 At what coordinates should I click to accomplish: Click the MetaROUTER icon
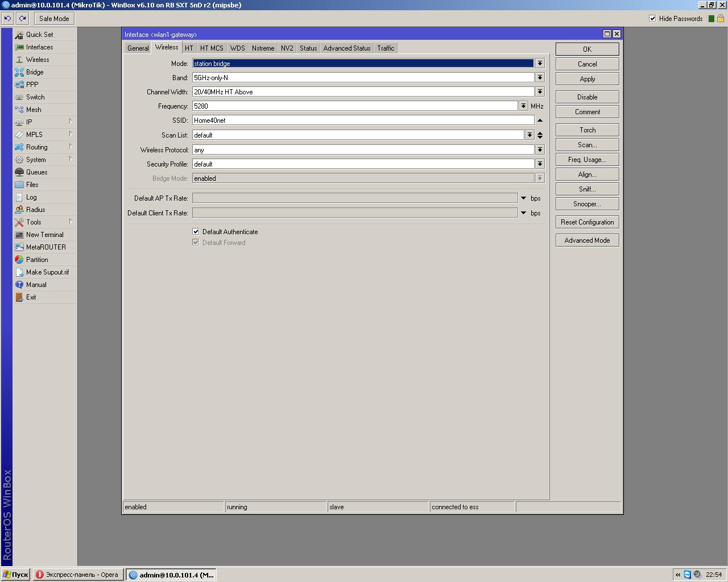click(x=19, y=247)
